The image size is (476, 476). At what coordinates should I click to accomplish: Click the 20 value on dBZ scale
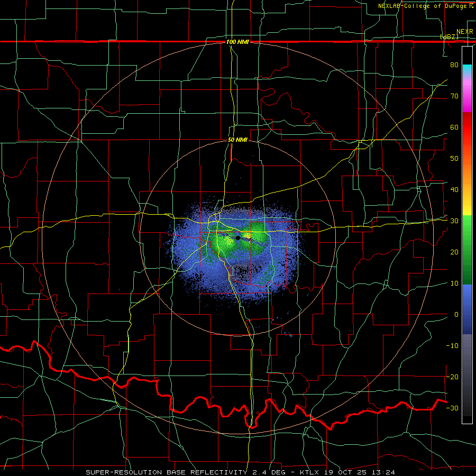click(454, 252)
